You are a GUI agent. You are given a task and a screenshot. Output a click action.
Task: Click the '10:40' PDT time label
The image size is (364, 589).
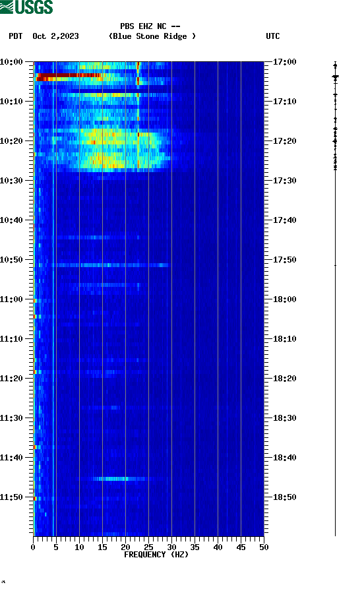click(11, 220)
